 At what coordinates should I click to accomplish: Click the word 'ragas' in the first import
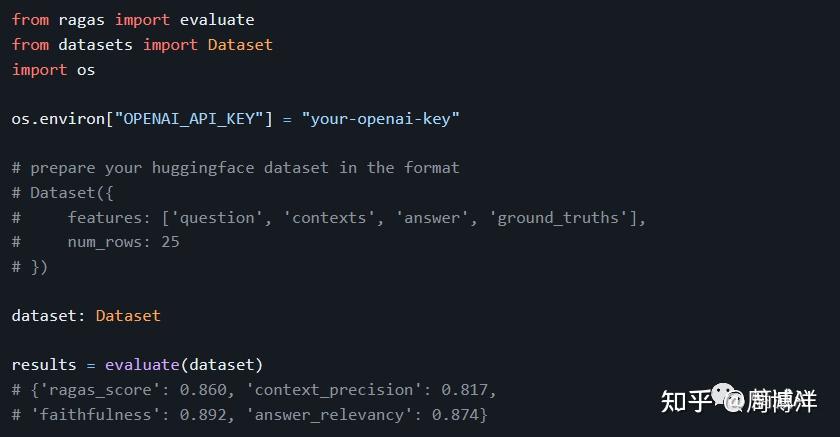[x=82, y=20]
